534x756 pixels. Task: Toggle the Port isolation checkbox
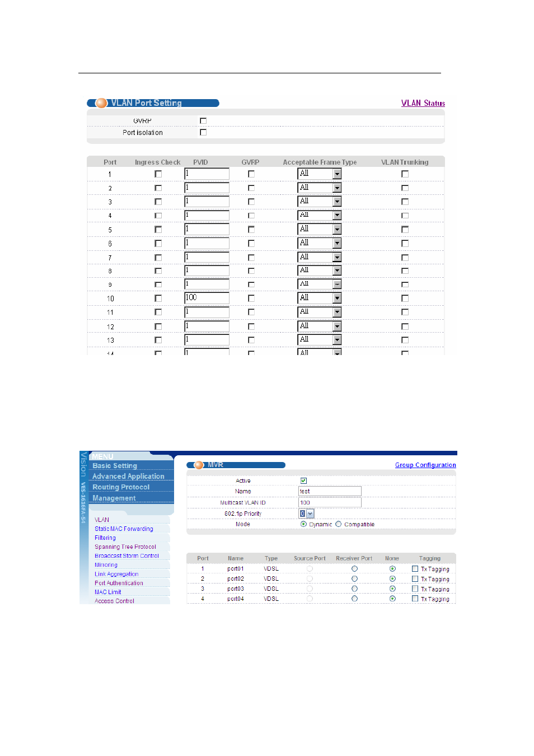pos(203,133)
